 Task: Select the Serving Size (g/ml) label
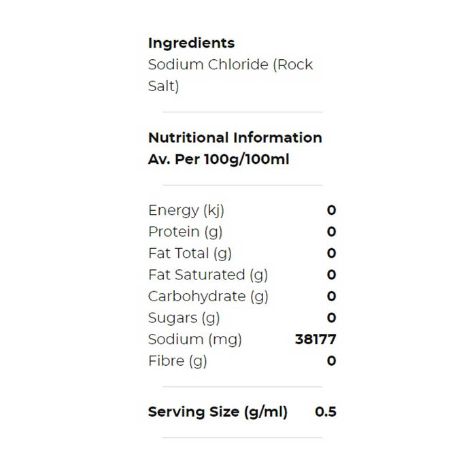click(x=218, y=412)
